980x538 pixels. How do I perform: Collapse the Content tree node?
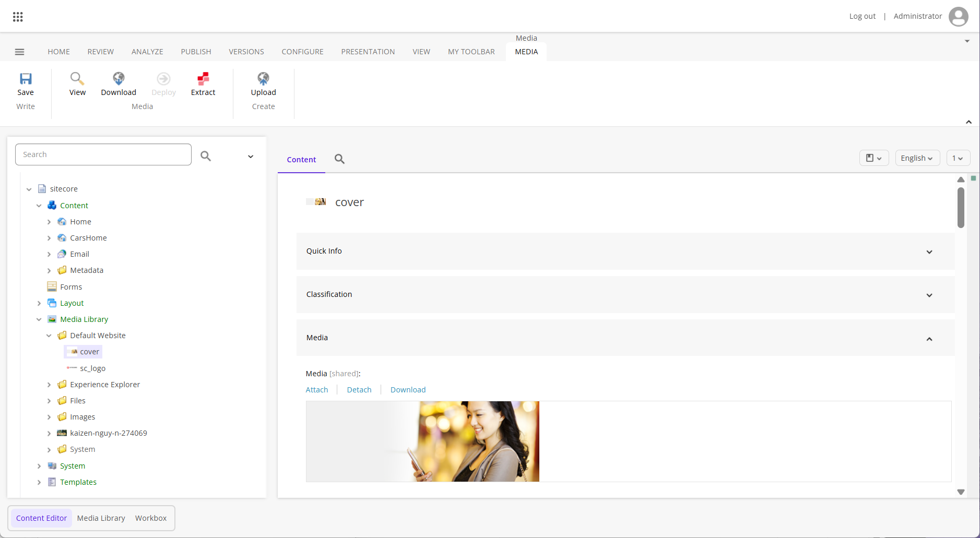click(39, 206)
